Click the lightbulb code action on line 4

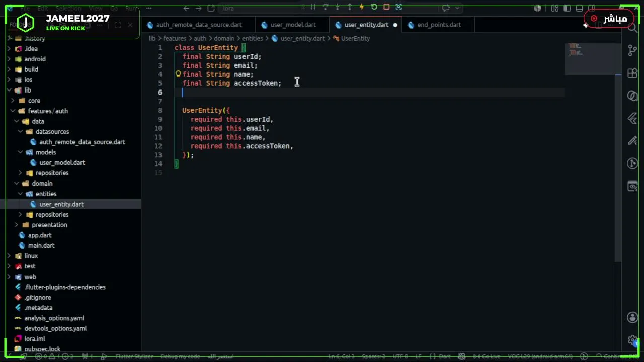click(x=178, y=74)
